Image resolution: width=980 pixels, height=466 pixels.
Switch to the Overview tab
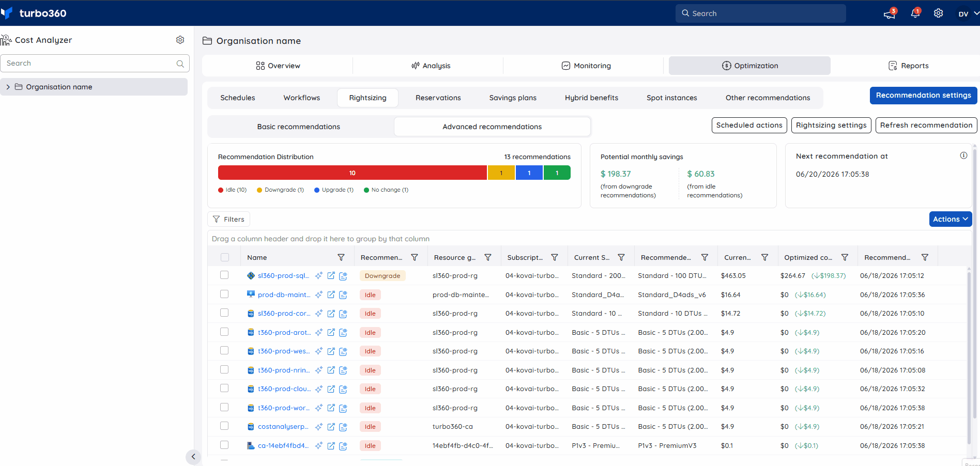point(278,66)
